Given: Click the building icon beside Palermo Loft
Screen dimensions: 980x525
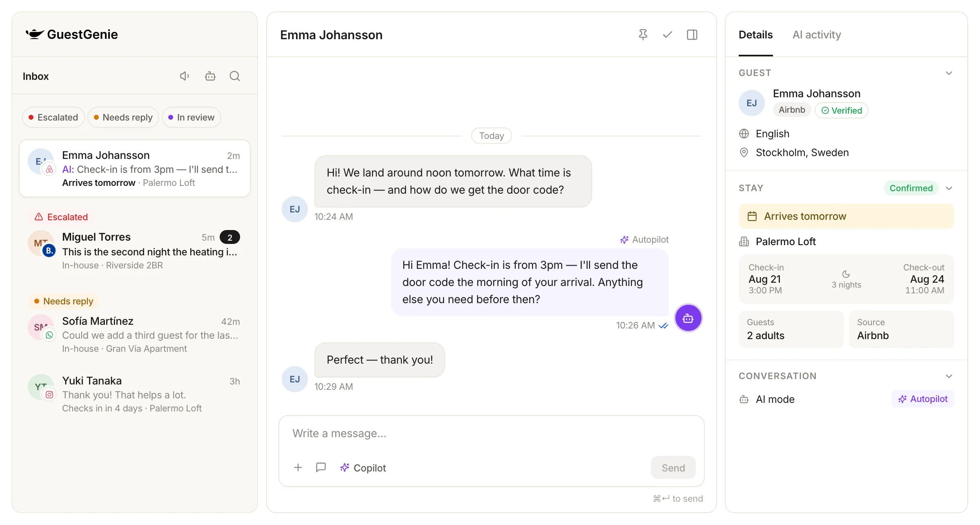Looking at the screenshot, I should [744, 241].
